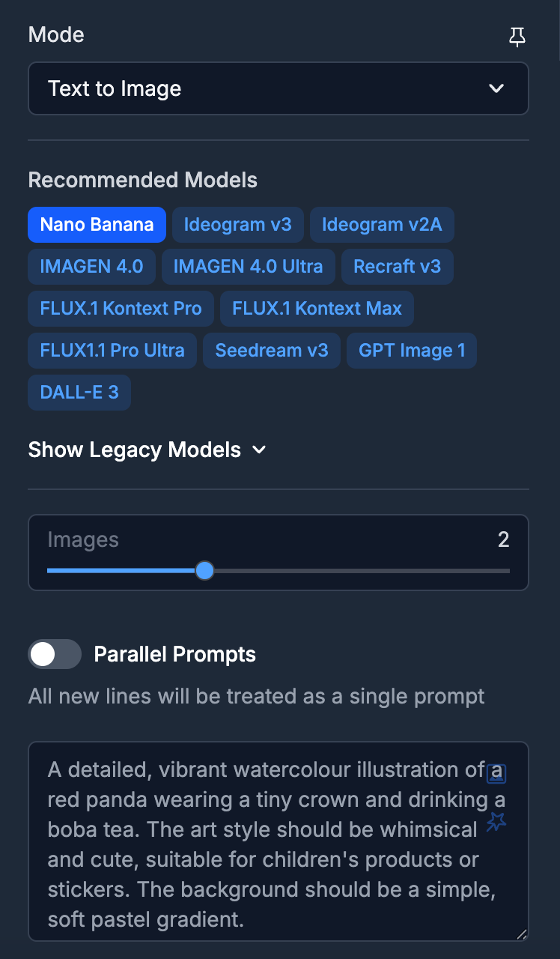Click the FLUX1.1 Pro Ultra button
560x959 pixels.
point(112,351)
